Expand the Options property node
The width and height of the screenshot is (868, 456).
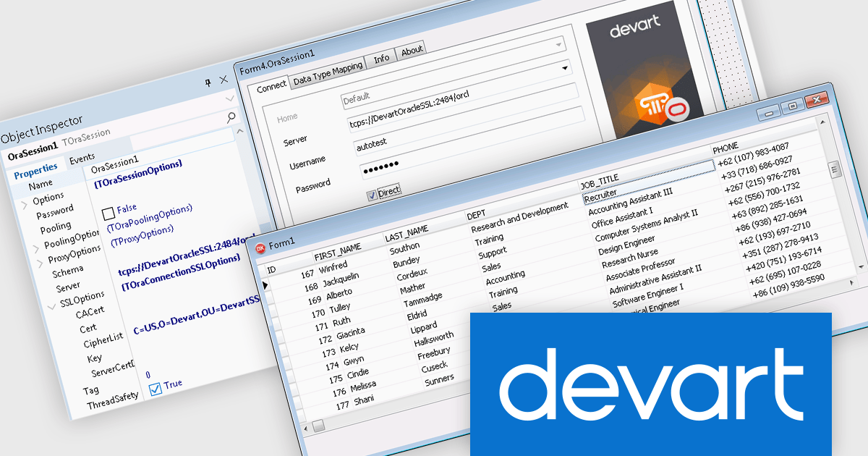click(x=25, y=205)
